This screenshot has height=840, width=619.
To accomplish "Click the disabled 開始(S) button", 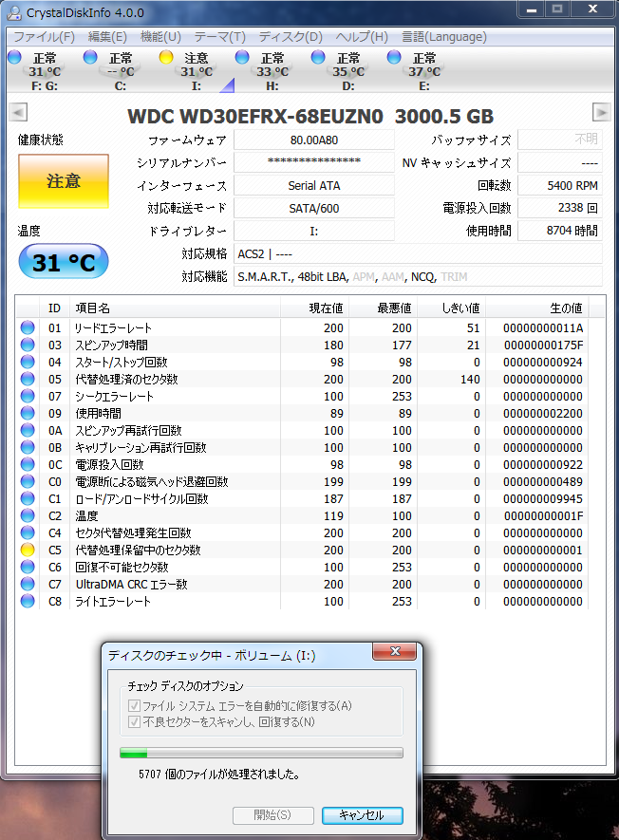I will point(272,815).
